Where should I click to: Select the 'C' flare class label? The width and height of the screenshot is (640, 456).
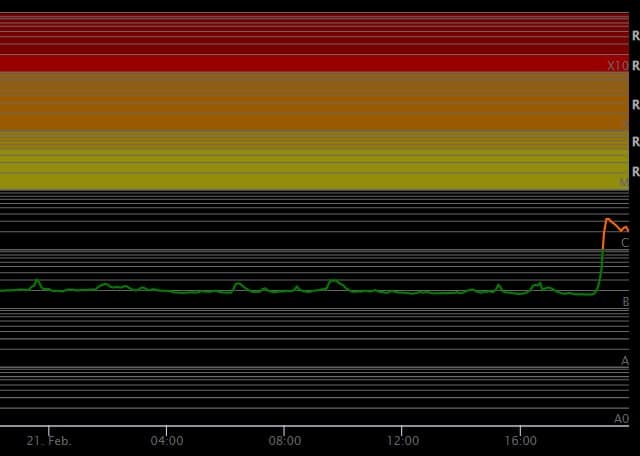[625, 243]
